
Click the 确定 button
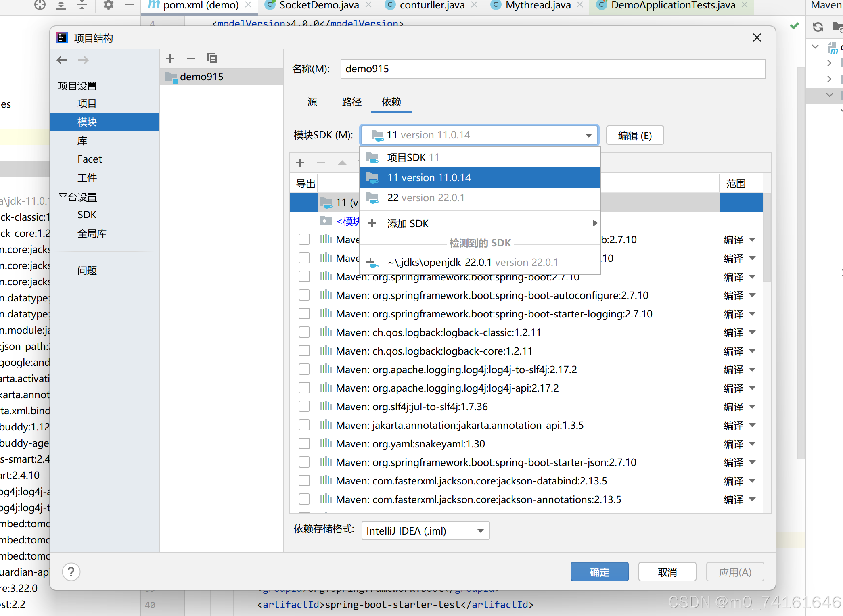pos(599,572)
